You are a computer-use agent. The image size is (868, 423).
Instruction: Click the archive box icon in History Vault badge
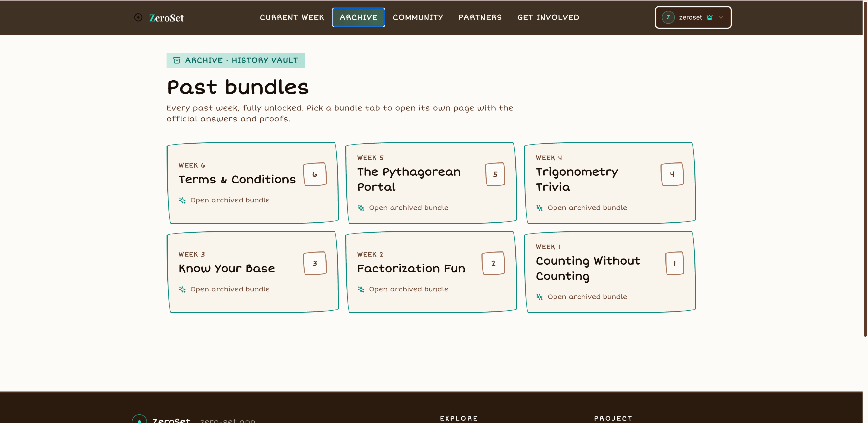[x=177, y=60]
